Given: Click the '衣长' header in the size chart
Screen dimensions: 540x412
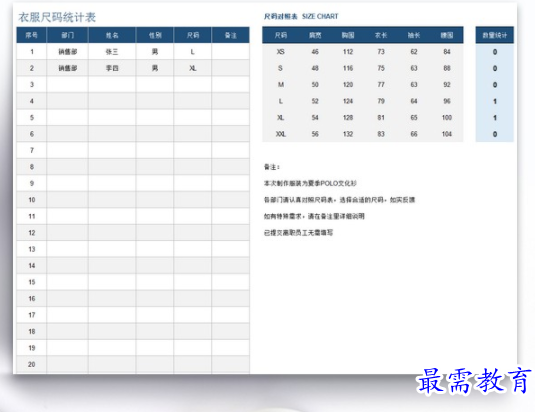Looking at the screenshot, I should point(381,35).
